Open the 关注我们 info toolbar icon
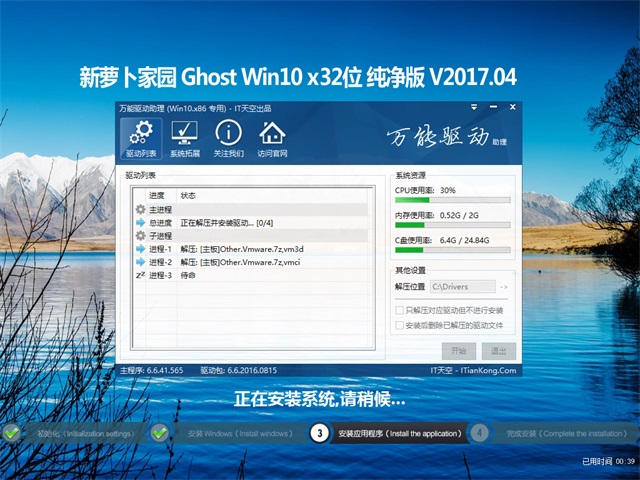 pyautogui.click(x=229, y=139)
